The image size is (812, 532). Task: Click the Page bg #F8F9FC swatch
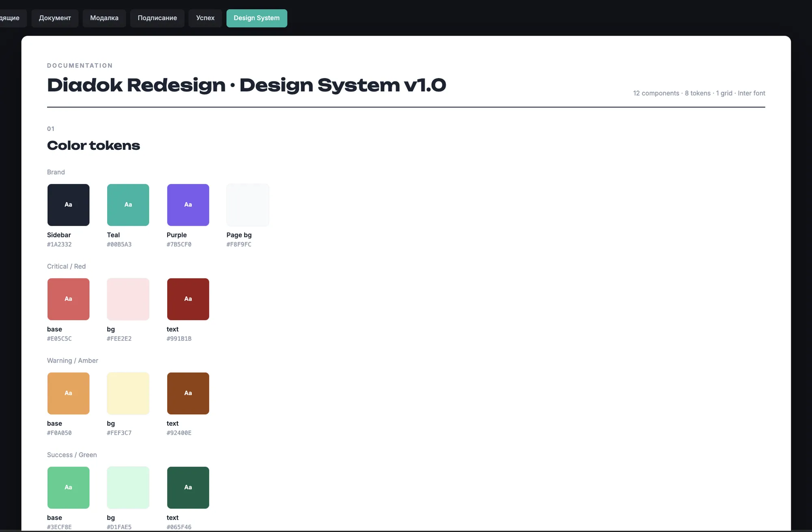point(248,205)
